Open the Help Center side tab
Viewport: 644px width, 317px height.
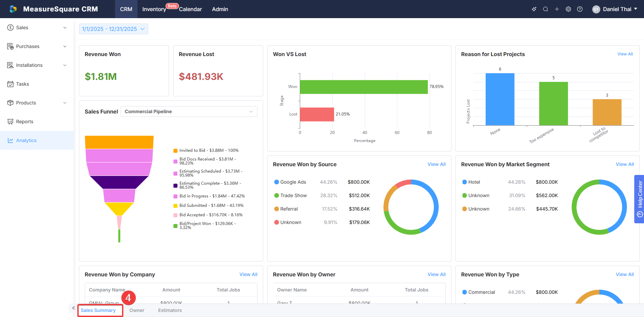(639, 199)
